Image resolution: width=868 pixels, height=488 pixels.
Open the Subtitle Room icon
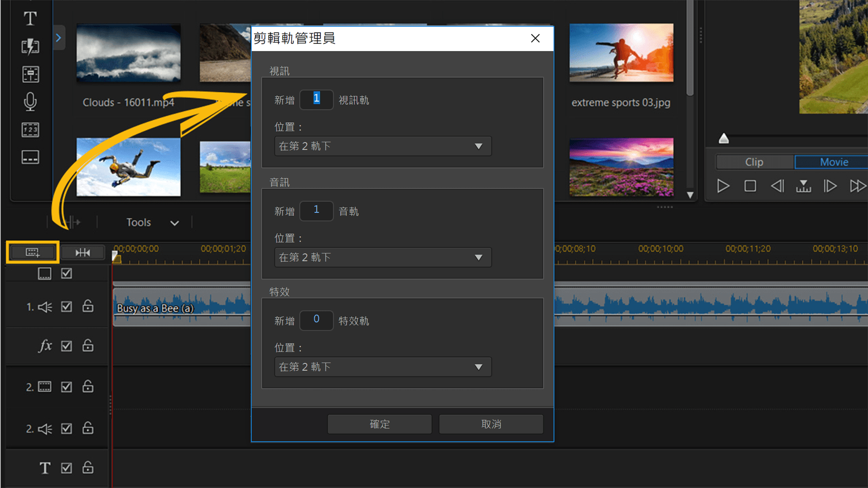pyautogui.click(x=30, y=157)
